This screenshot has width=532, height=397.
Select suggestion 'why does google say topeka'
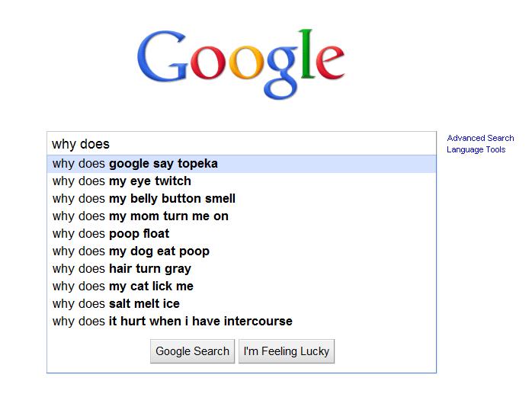pos(242,164)
